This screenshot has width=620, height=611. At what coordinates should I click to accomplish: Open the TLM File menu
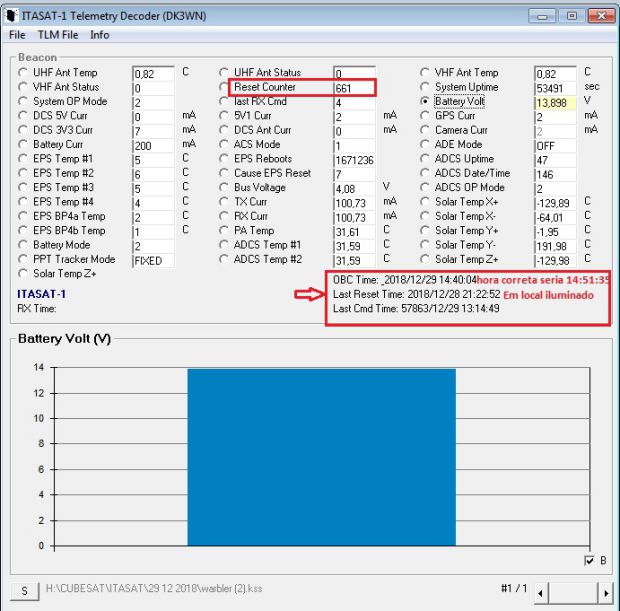(58, 35)
